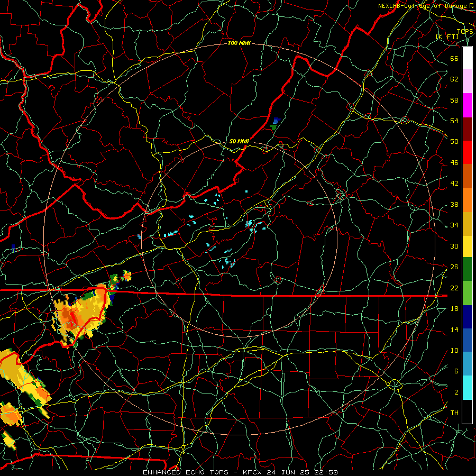Click the large orange-yellow storm cell echo

coord(81,314)
